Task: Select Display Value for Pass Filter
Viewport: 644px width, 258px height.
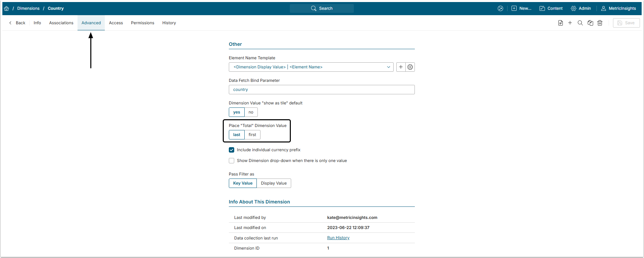Action: click(274, 183)
